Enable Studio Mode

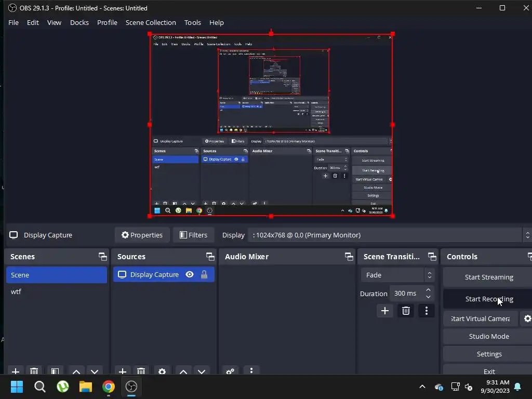tap(488, 336)
